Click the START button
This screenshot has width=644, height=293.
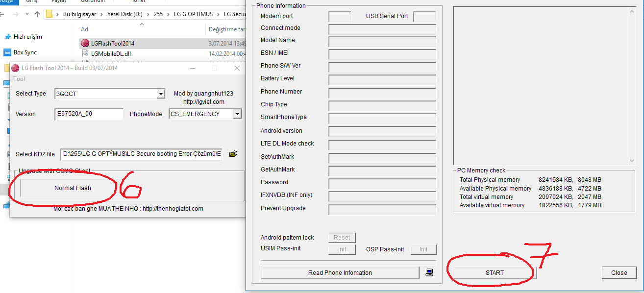495,273
